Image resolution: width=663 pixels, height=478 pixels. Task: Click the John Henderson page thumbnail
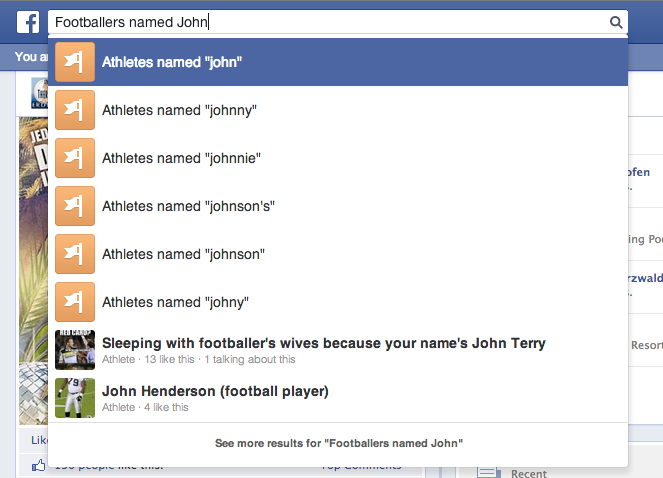point(75,398)
